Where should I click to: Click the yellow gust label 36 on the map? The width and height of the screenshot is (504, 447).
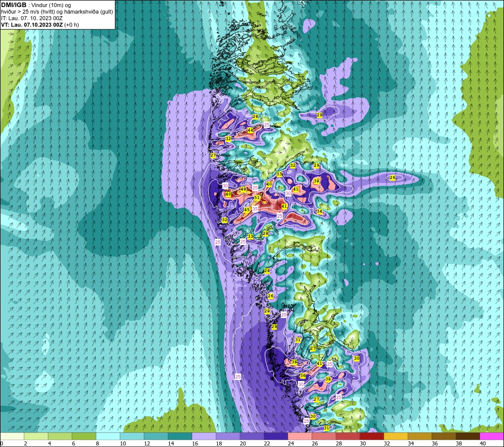click(x=303, y=375)
